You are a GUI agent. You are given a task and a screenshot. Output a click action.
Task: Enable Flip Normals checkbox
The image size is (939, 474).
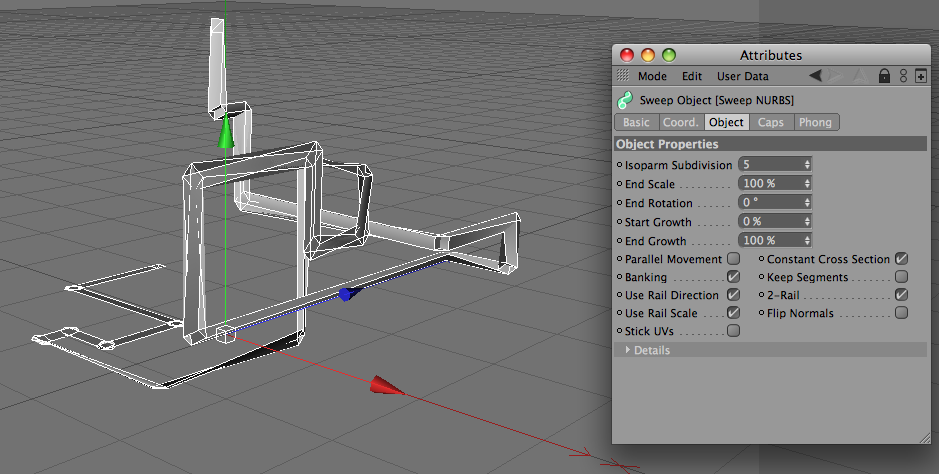pyautogui.click(x=901, y=312)
